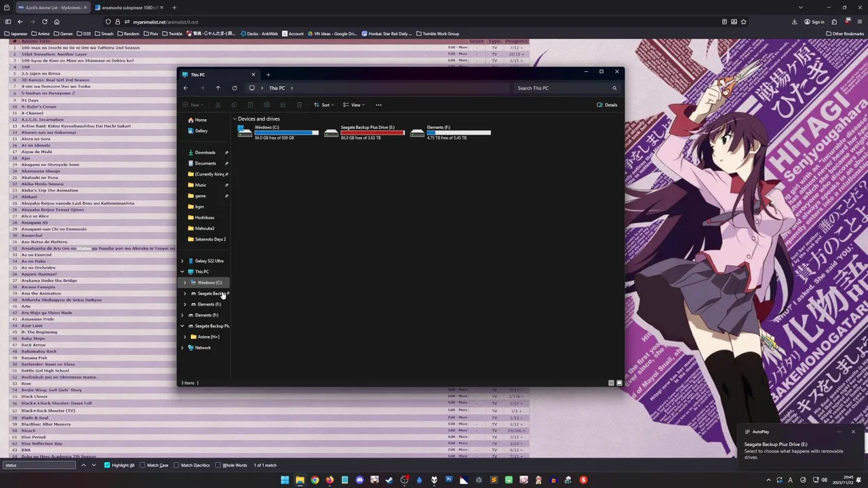868x488 pixels.
Task: Open the Games bookmarks folder
Action: (64, 33)
